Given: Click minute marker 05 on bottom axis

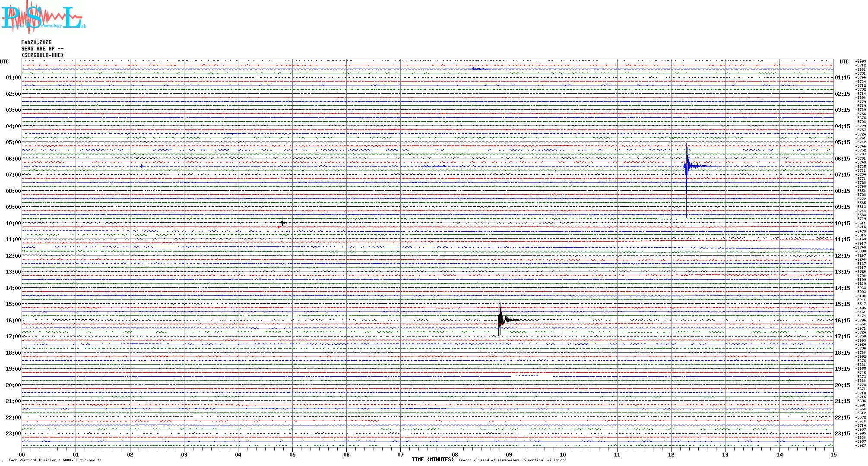Looking at the screenshot, I should click(292, 454).
